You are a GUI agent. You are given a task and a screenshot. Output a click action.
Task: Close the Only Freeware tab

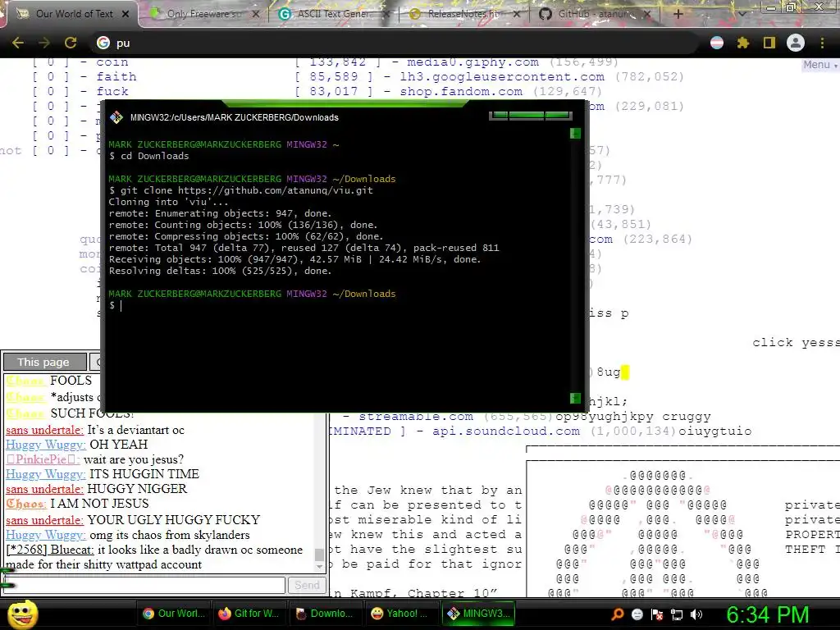click(x=256, y=14)
